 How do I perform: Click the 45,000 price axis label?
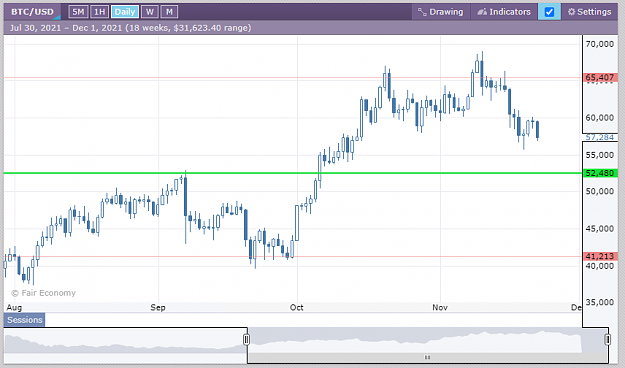click(x=599, y=229)
